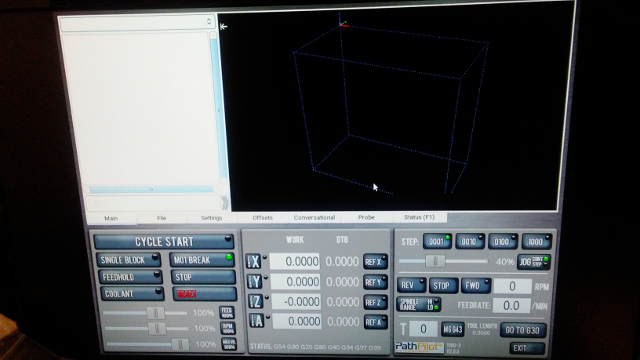Switch to the Conversational tab

(x=314, y=218)
